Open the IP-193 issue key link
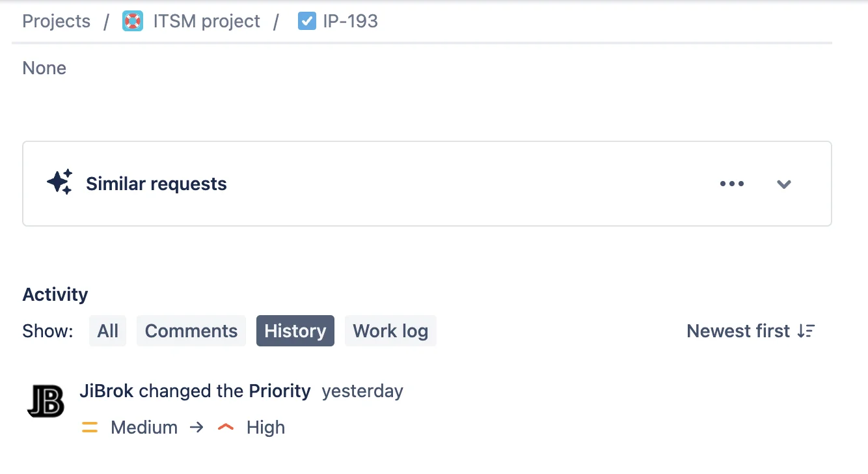The width and height of the screenshot is (868, 474). pos(350,21)
